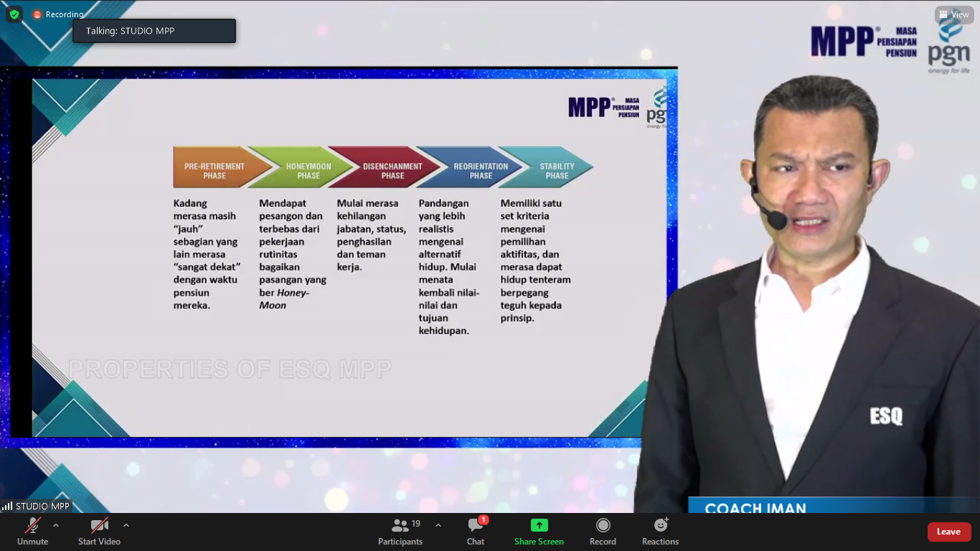Click the green encryption shield icon
980x551 pixels.
(14, 14)
